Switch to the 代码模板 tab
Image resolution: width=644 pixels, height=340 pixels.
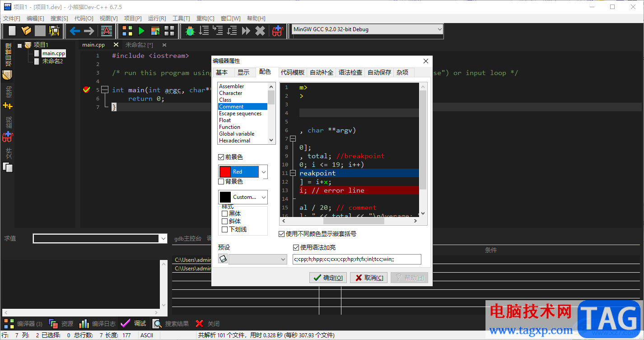(x=293, y=72)
